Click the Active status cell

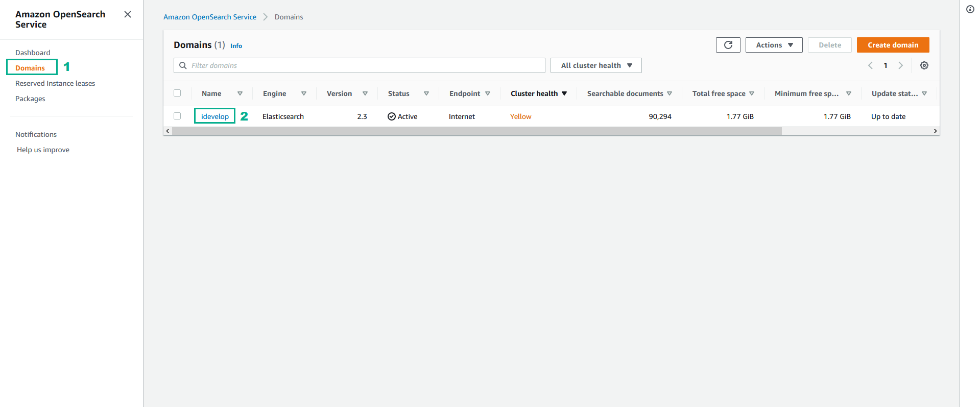[402, 116]
